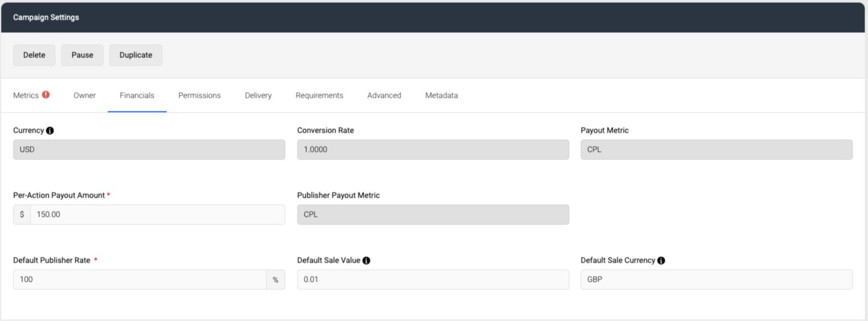The height and width of the screenshot is (321, 868).
Task: Select the Financials tab
Action: 137,95
